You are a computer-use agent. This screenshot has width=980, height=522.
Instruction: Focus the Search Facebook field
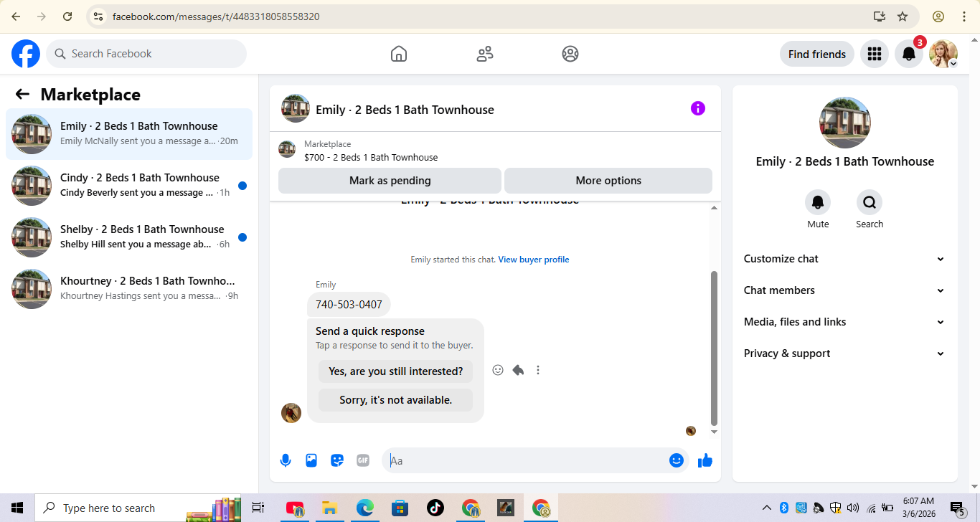[146, 54]
